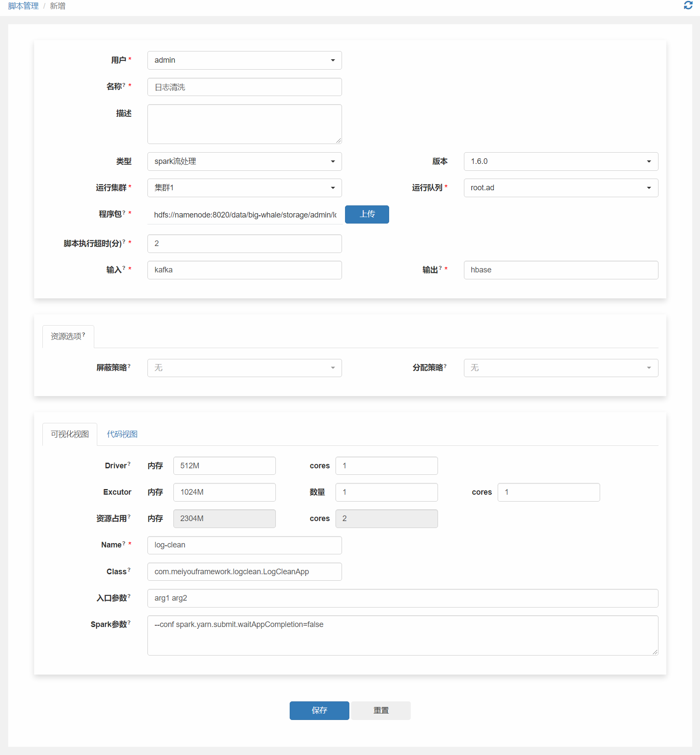Screen dimensions: 700x755
Task: Select the 可视化视图 tab
Action: pyautogui.click(x=69, y=434)
